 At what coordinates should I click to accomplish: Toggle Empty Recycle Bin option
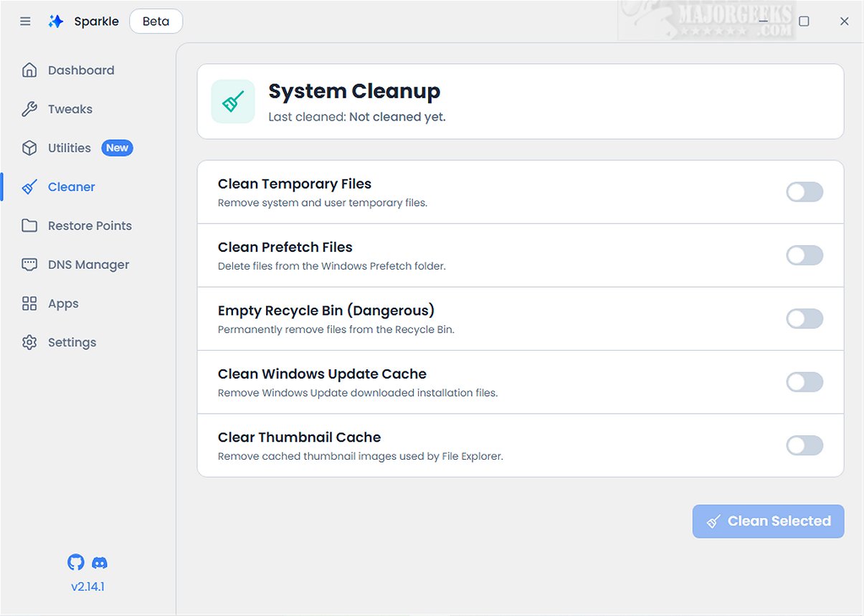click(804, 318)
